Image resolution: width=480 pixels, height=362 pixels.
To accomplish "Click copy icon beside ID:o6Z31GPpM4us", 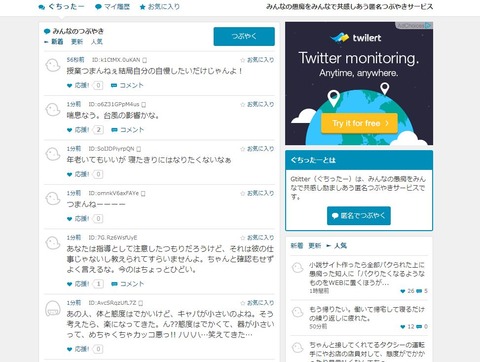I will coord(144,105).
